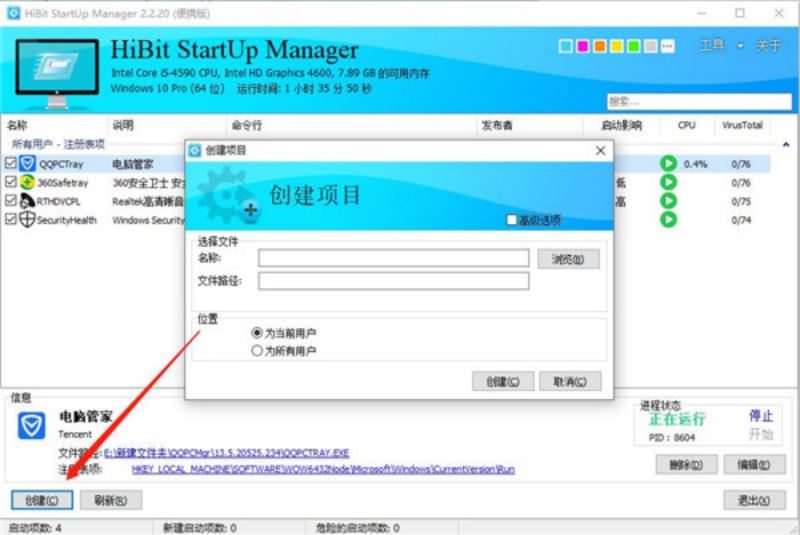800x535 pixels.
Task: Sort by the 命令行 column header
Action: tap(247, 125)
